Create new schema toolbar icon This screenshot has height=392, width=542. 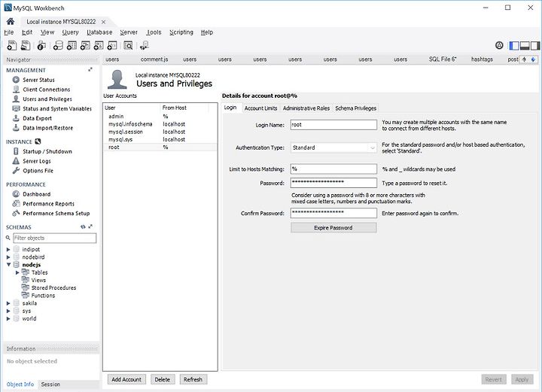click(x=58, y=45)
